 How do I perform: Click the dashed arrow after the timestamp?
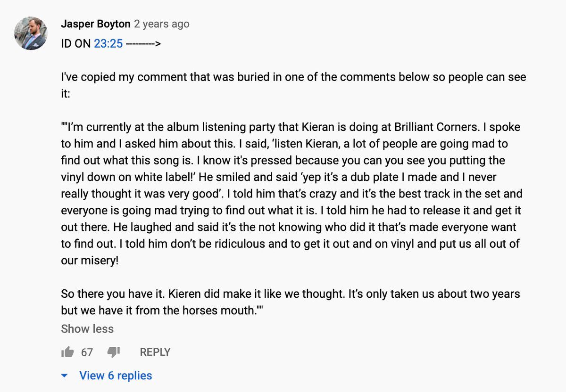(x=143, y=44)
